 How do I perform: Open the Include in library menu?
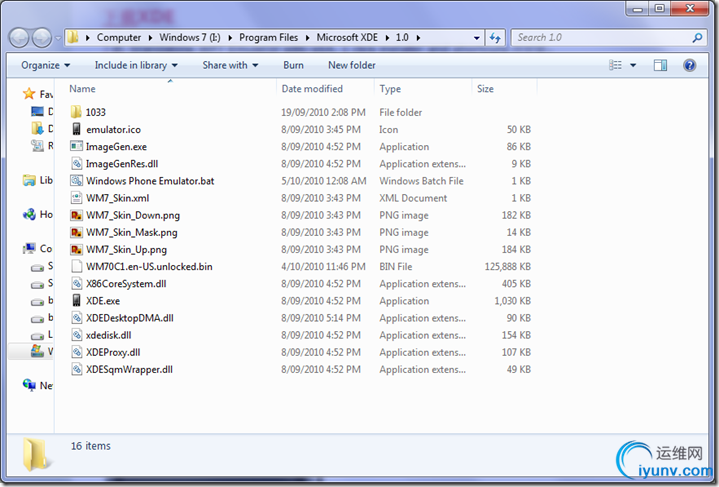pos(136,65)
